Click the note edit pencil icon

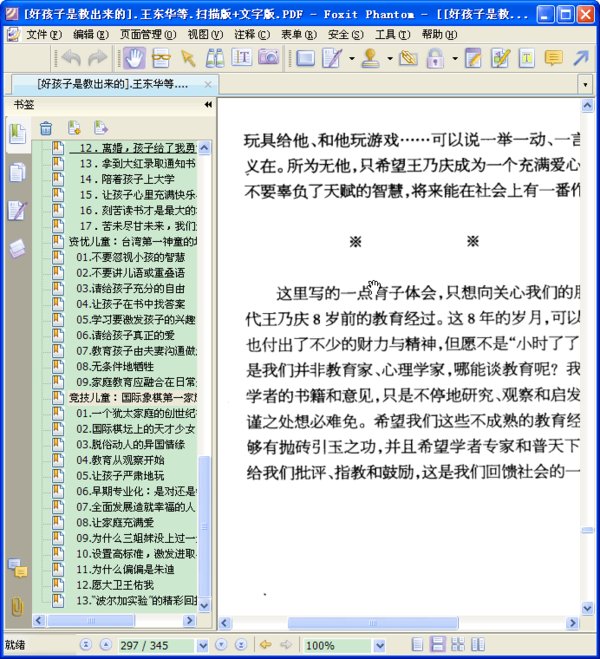coord(473,58)
